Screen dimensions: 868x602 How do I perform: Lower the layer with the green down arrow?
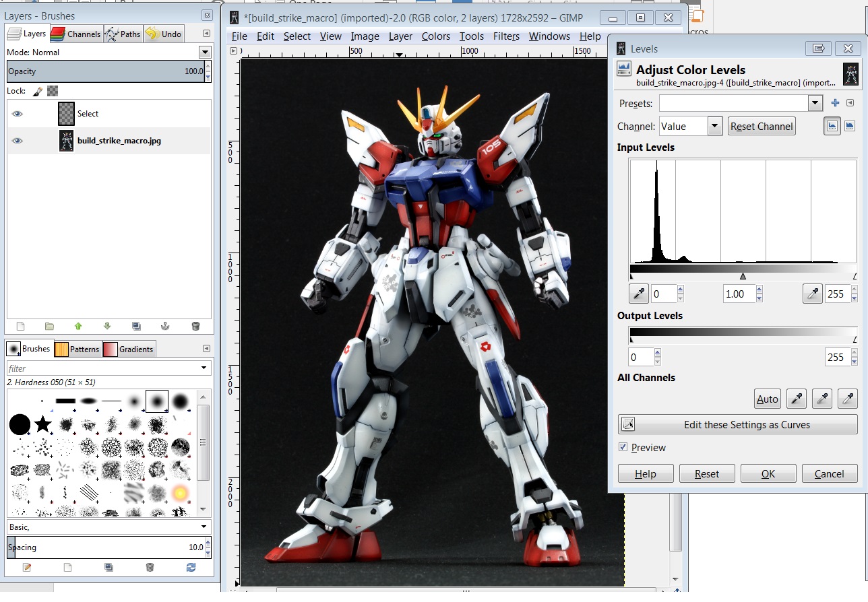(107, 326)
